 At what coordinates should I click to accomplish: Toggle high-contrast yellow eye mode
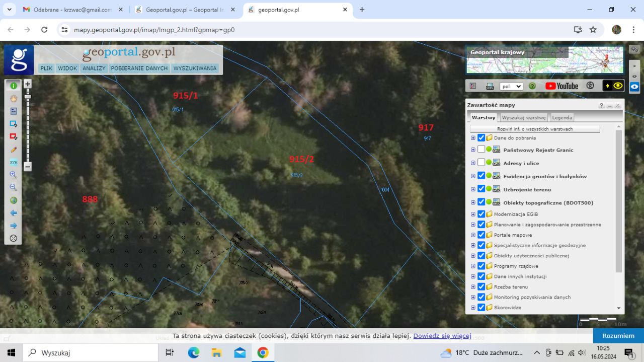pyautogui.click(x=613, y=86)
